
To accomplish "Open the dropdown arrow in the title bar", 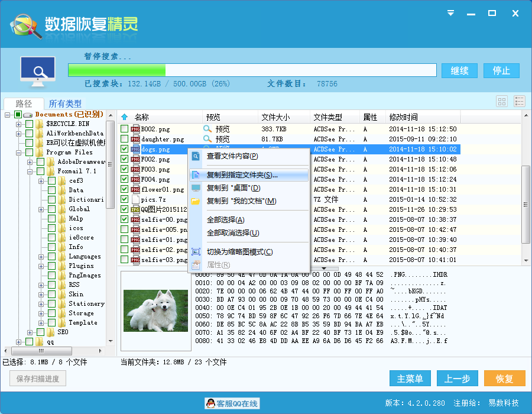I will [450, 13].
